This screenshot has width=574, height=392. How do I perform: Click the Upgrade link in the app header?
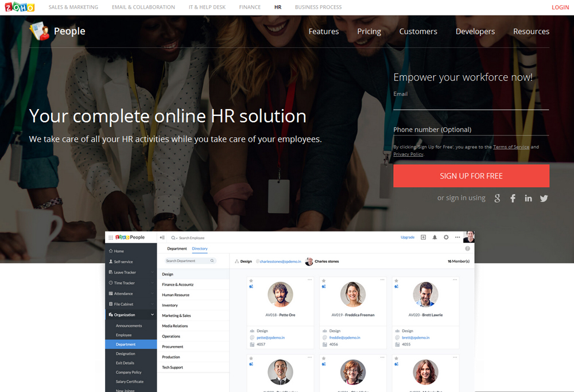click(408, 237)
